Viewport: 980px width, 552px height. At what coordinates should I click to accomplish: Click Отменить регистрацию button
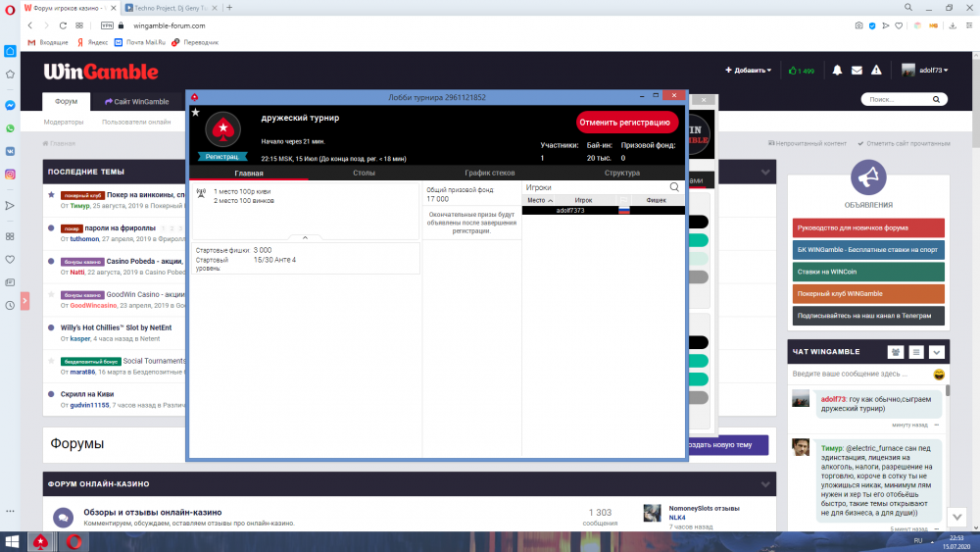coord(626,123)
